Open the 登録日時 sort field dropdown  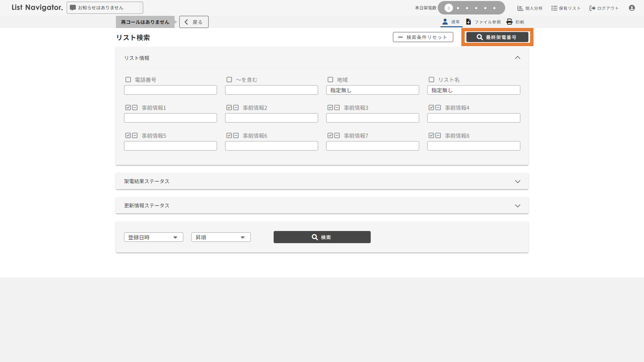[153, 237]
